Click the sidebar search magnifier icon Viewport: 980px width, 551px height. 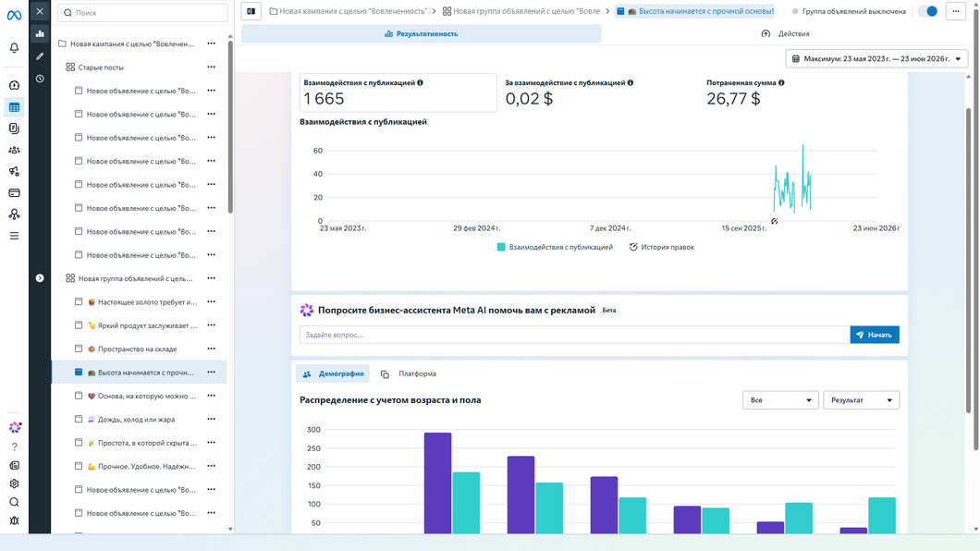coord(14,502)
